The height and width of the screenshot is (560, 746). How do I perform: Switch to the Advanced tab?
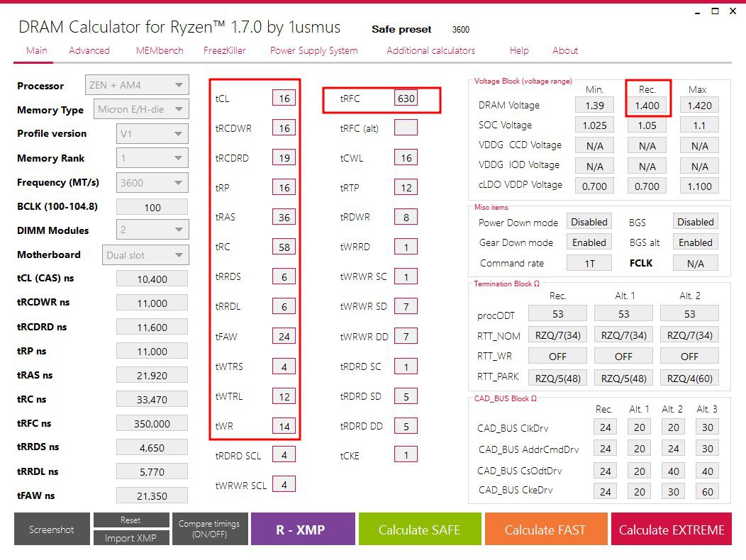(89, 50)
